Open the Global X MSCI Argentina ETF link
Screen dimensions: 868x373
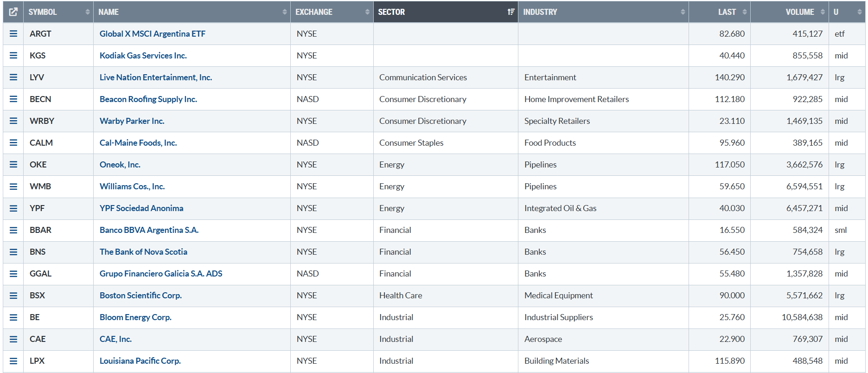153,34
